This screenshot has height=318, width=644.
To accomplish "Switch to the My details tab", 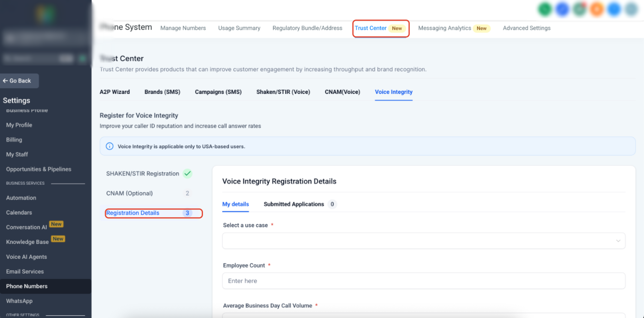I will tap(236, 204).
